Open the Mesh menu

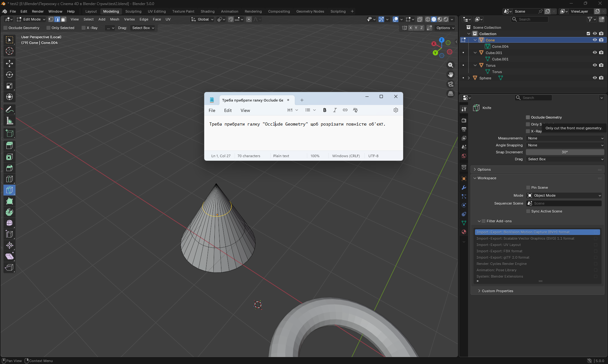click(115, 19)
